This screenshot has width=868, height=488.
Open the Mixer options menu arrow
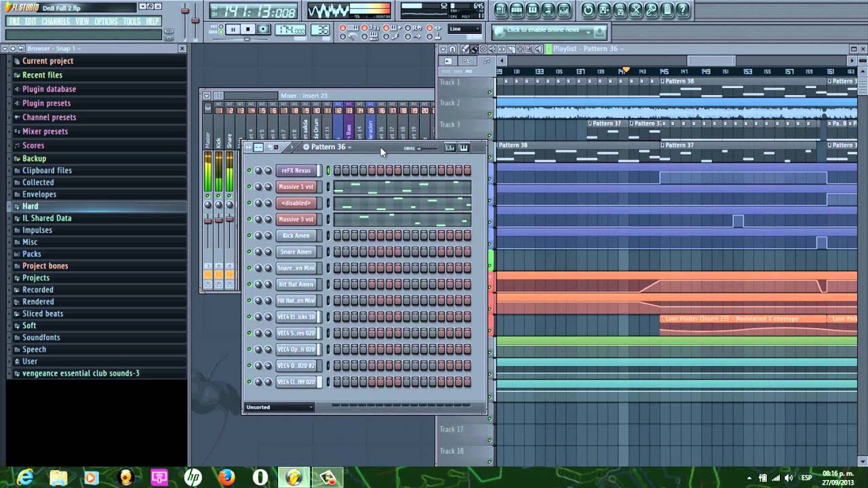(207, 96)
